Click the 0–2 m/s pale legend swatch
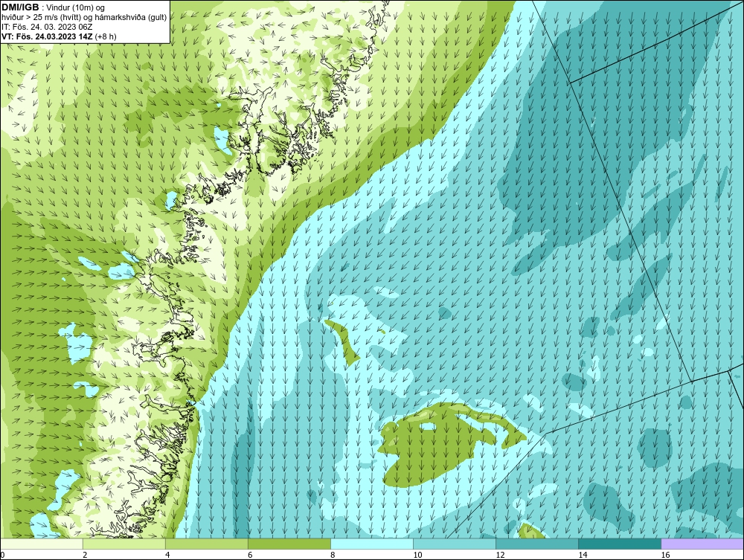 click(x=41, y=544)
